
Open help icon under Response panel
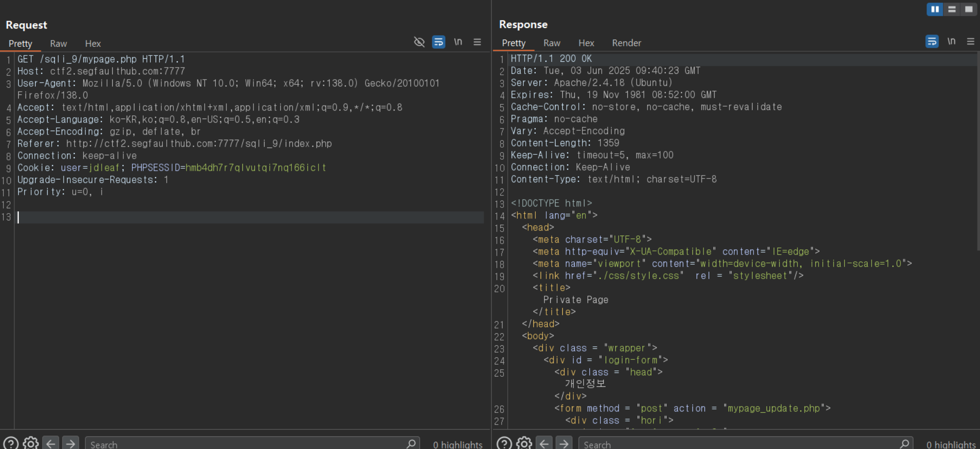click(504, 443)
